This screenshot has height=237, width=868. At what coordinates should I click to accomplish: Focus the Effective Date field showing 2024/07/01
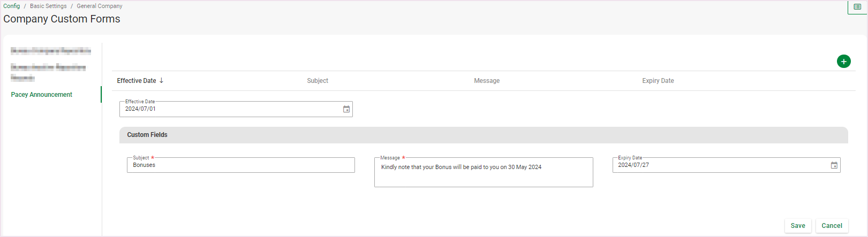point(230,109)
